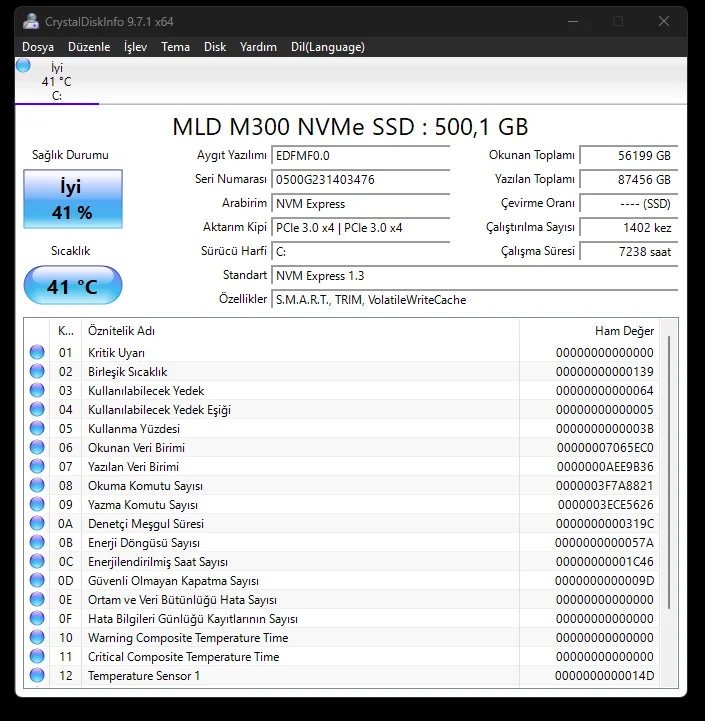Open the Tema menu
The height and width of the screenshot is (721, 705).
click(x=175, y=47)
